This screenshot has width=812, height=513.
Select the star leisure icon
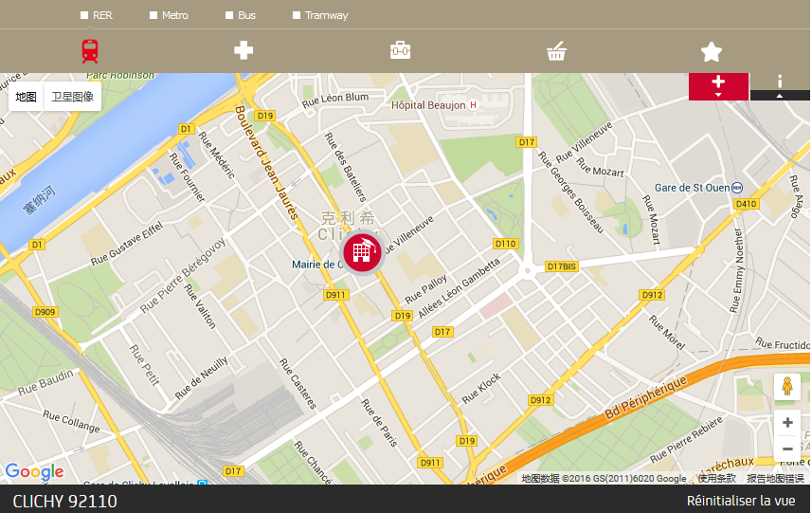pos(711,51)
